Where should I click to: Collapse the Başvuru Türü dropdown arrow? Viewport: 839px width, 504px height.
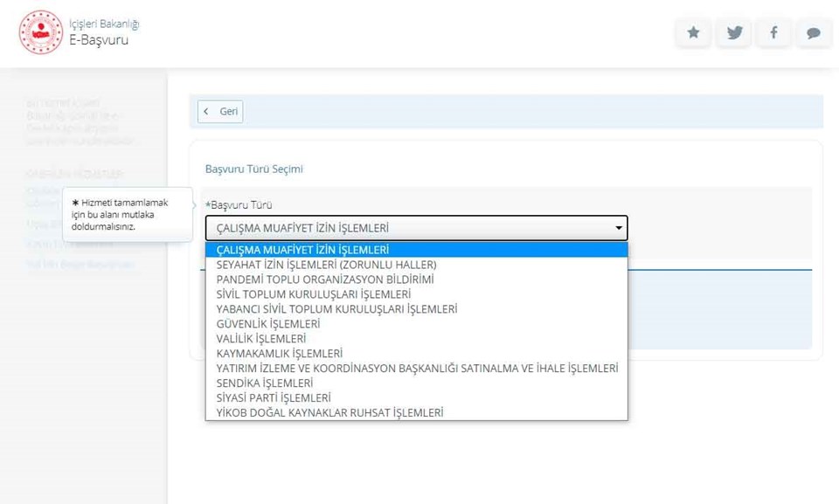tap(619, 229)
